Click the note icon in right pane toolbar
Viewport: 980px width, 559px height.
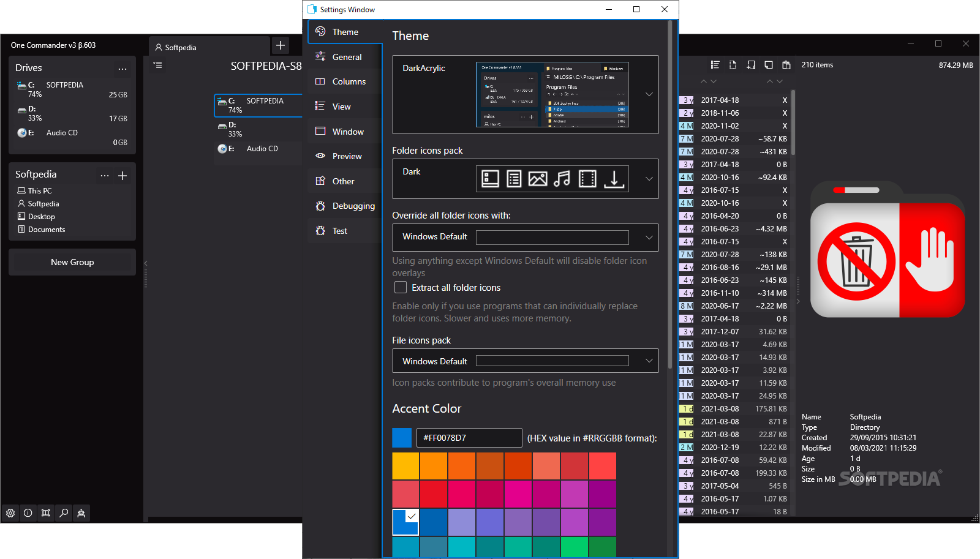point(769,65)
